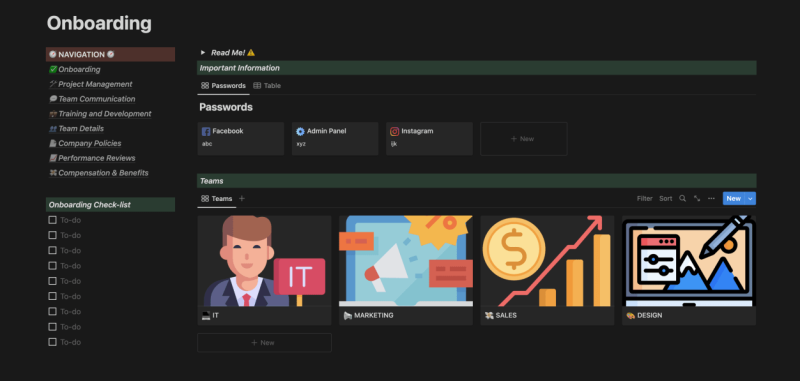
Task: Add a new view with plus icon beside Teams tab
Action: click(242, 199)
